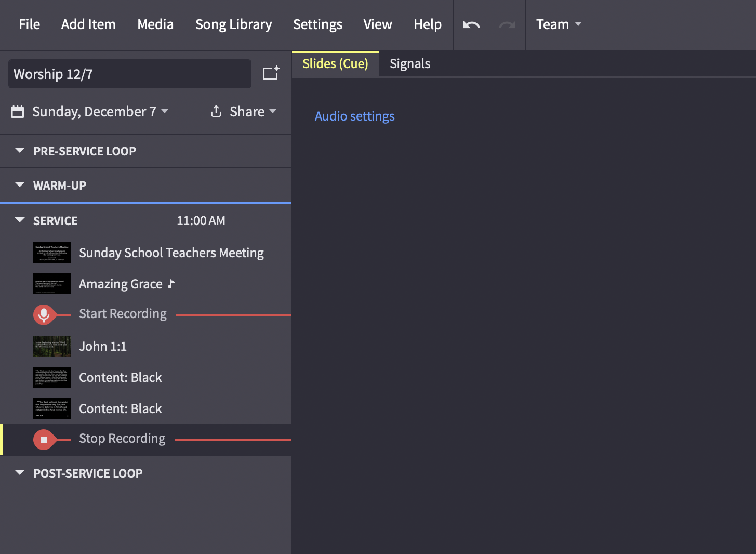This screenshot has width=756, height=554.
Task: Open the View menu
Action: (378, 24)
